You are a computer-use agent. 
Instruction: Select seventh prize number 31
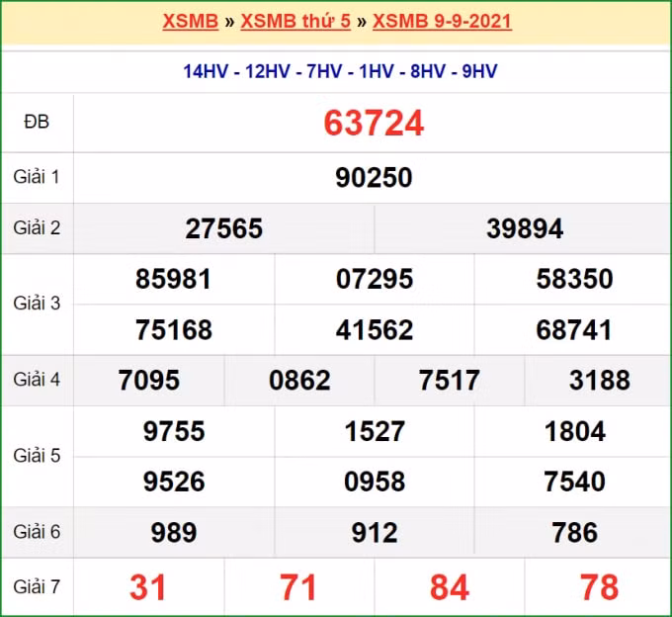[148, 587]
